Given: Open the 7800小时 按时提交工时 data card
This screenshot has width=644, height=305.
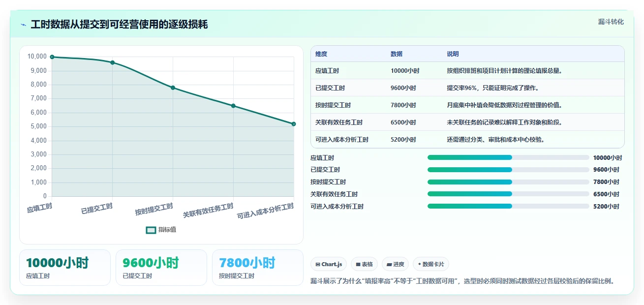Looking at the screenshot, I should (x=258, y=268).
